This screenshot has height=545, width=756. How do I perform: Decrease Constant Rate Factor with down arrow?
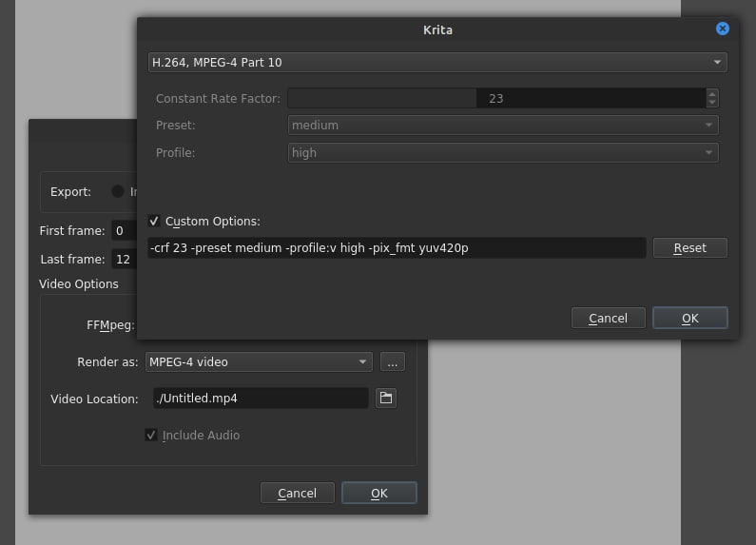[712, 103]
